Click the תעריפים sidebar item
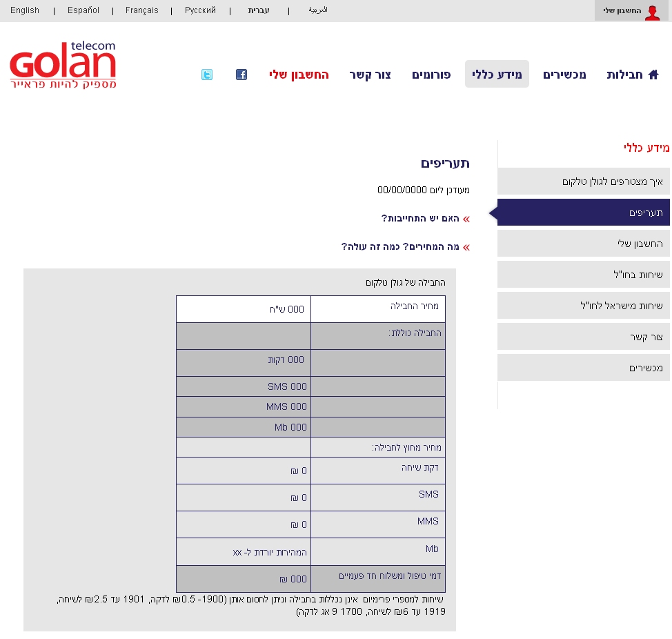This screenshot has width=672, height=639. 584,213
